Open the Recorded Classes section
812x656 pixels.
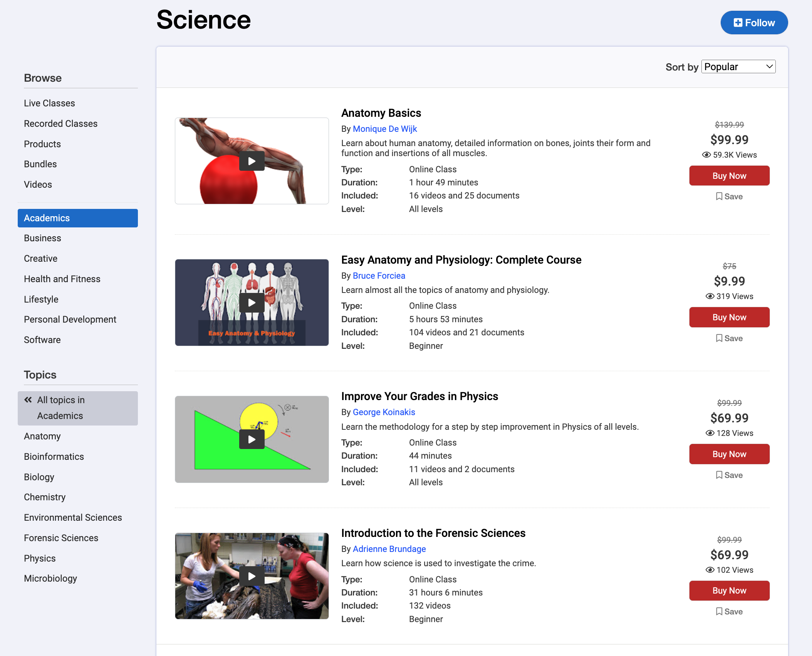coord(60,123)
